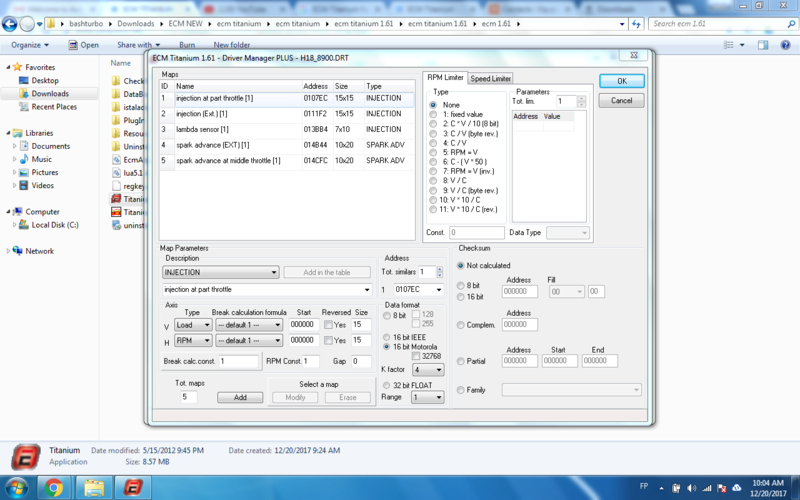Click Open in Explorer toolbar

coord(84,45)
